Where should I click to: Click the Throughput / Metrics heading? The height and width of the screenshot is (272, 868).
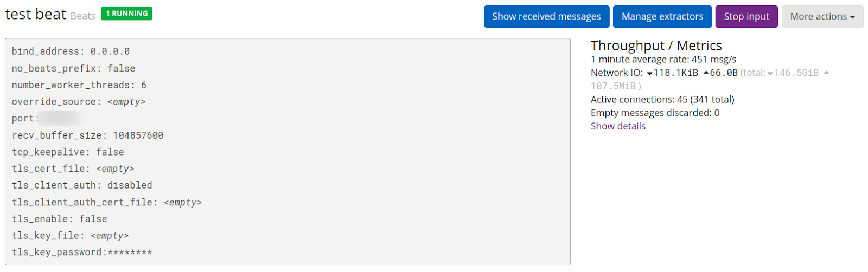pyautogui.click(x=656, y=46)
